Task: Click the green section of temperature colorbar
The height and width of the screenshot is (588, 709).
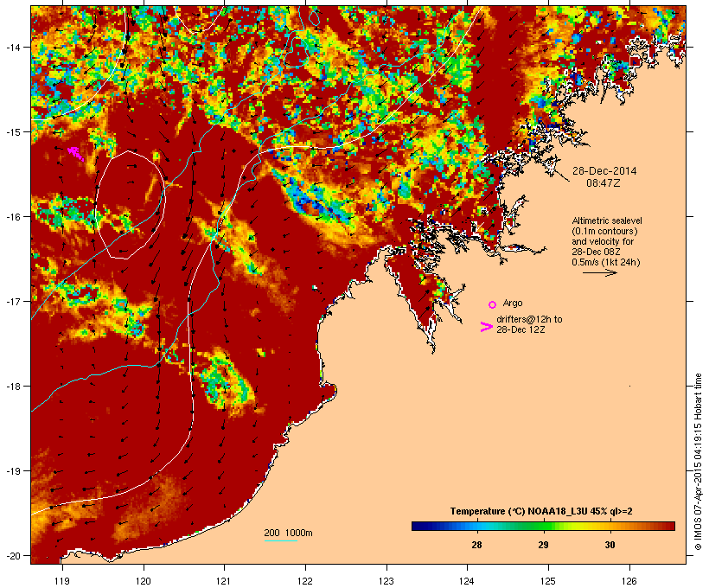Action: [543, 526]
